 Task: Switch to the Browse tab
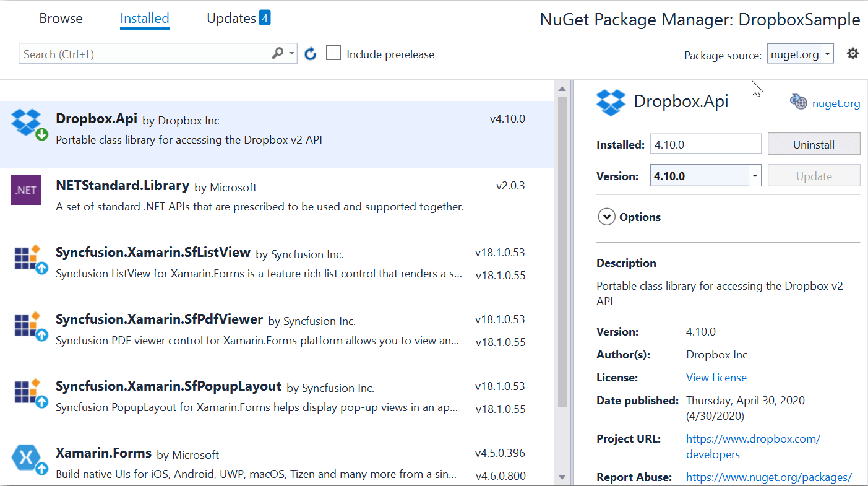pyautogui.click(x=61, y=19)
